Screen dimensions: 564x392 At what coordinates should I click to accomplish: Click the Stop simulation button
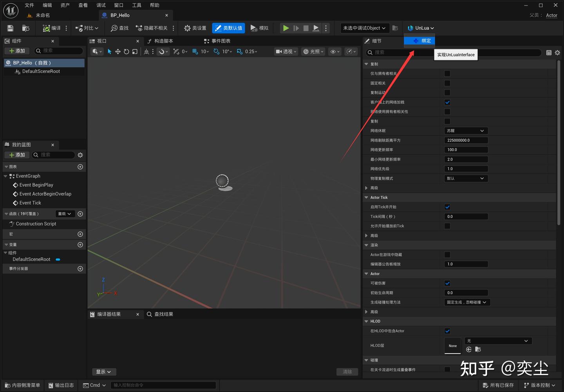point(306,28)
